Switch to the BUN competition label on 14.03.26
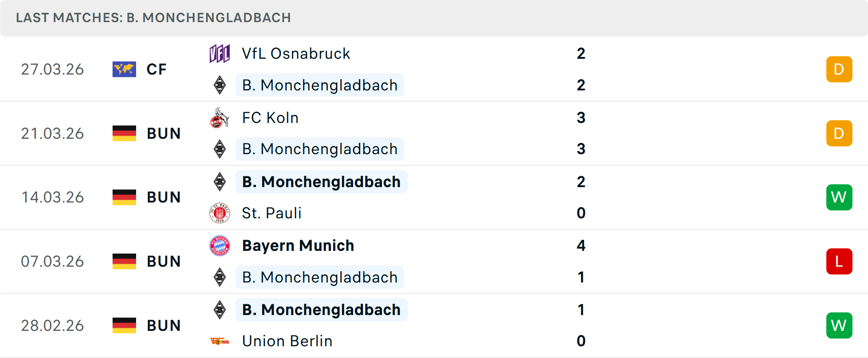 [x=163, y=197]
